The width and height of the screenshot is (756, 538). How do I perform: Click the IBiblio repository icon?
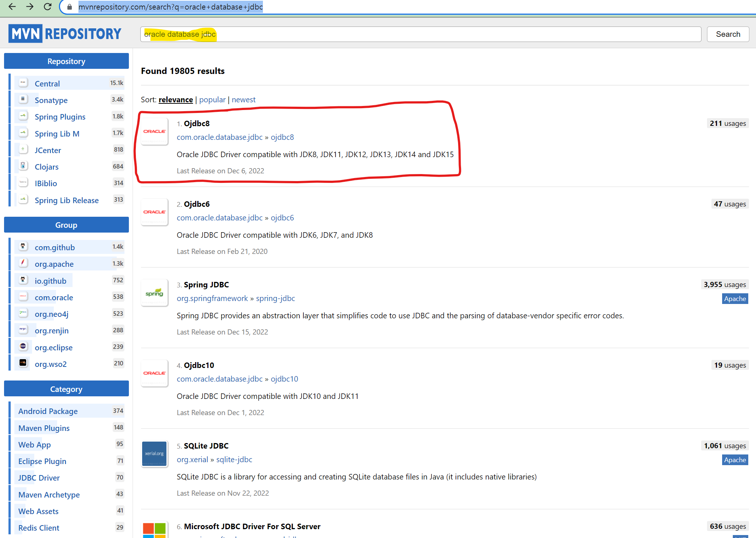click(23, 183)
